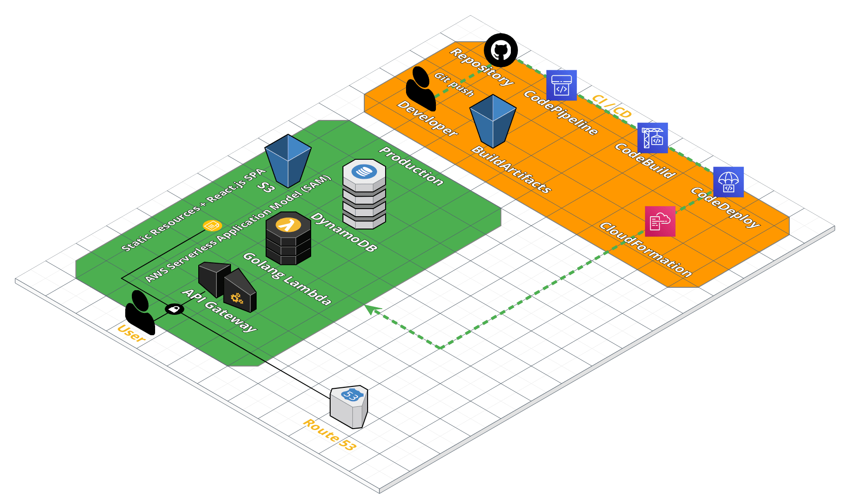This screenshot has height=504, width=850.
Task: Click the BuildArtifacts bucket icon
Action: pyautogui.click(x=493, y=121)
